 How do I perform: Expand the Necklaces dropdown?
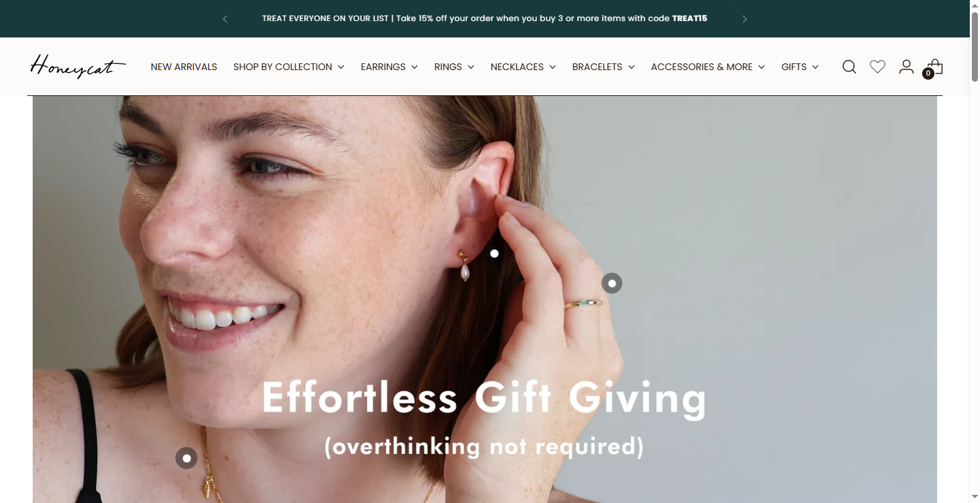coord(523,67)
